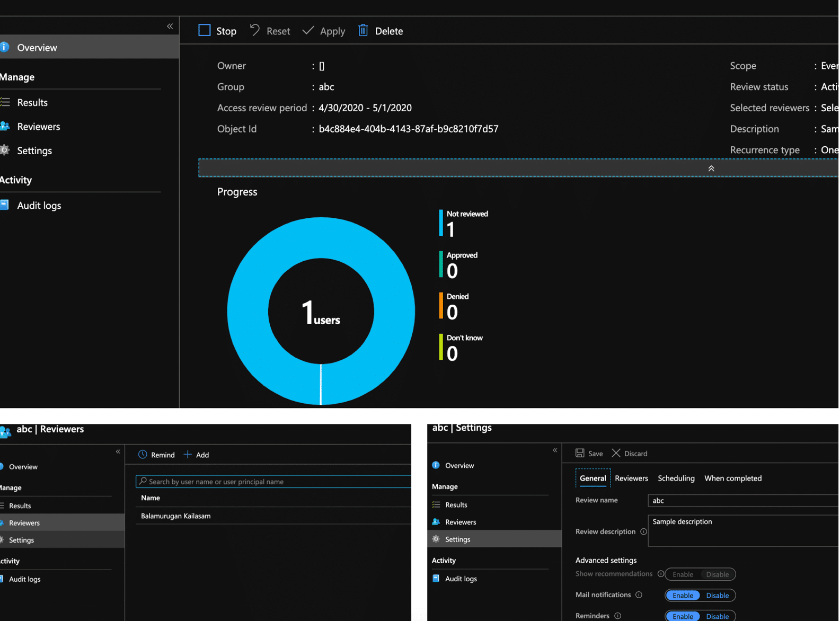Viewport: 840px width, 621px height.
Task: Click the Add plus icon in Reviewers
Action: pyautogui.click(x=188, y=455)
